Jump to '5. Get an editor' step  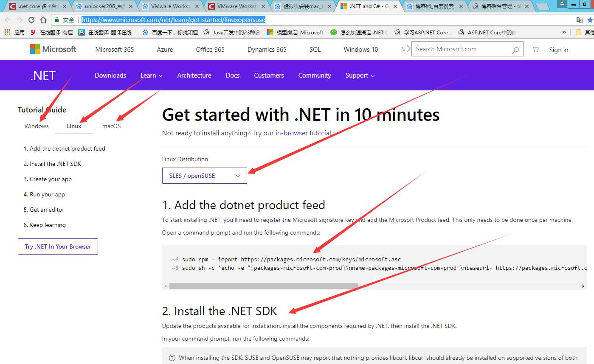[x=44, y=210]
